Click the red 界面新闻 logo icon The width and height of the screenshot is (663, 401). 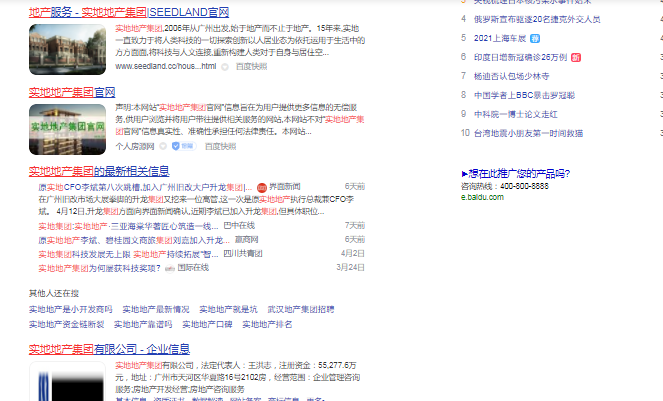pos(262,187)
